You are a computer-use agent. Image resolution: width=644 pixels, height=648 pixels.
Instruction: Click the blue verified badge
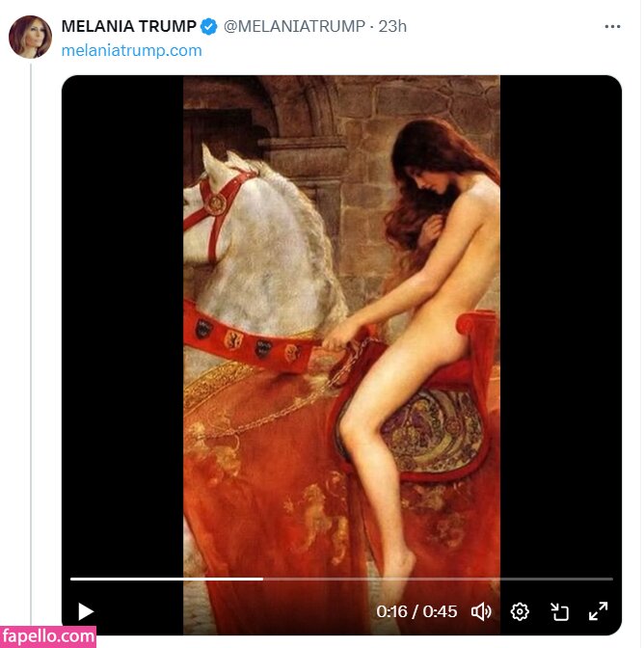click(209, 26)
